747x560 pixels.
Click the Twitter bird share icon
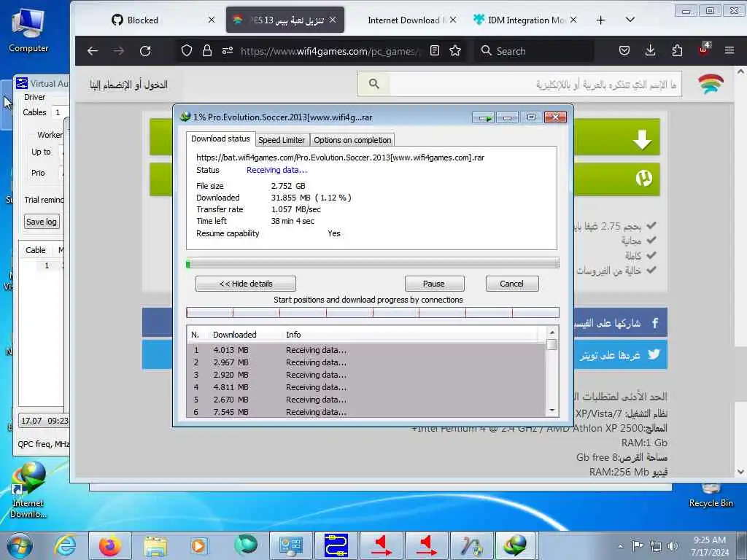[x=654, y=354]
